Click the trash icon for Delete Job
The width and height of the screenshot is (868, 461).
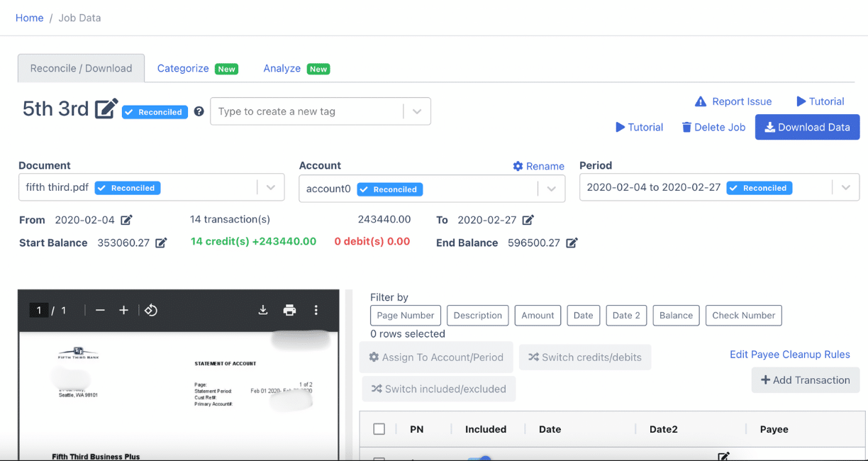point(686,128)
